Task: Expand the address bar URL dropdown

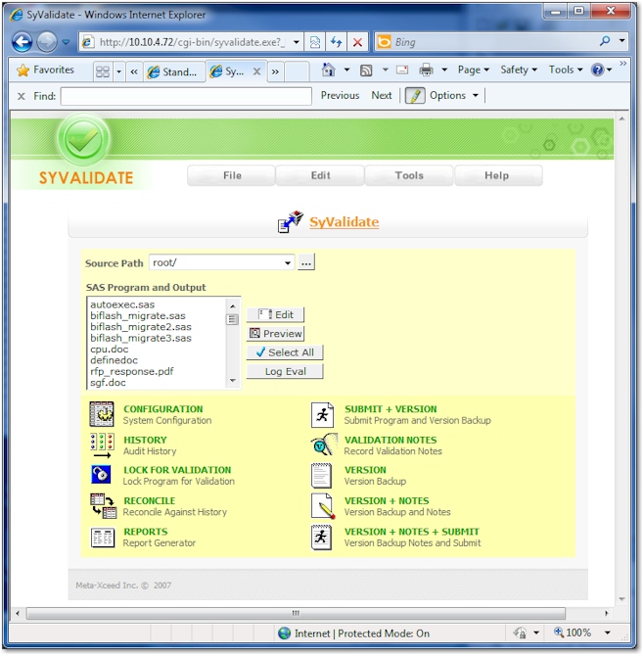Action: (297, 42)
